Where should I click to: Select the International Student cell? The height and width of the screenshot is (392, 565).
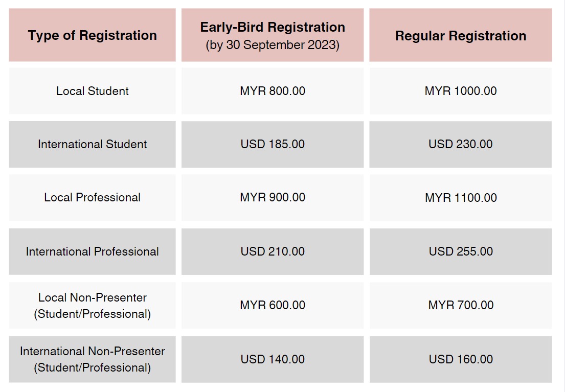click(x=92, y=144)
